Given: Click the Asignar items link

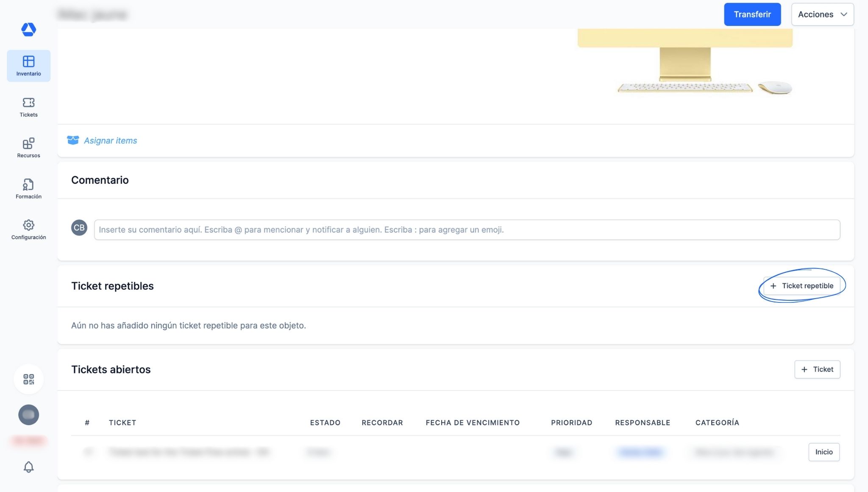Looking at the screenshot, I should 110,140.
